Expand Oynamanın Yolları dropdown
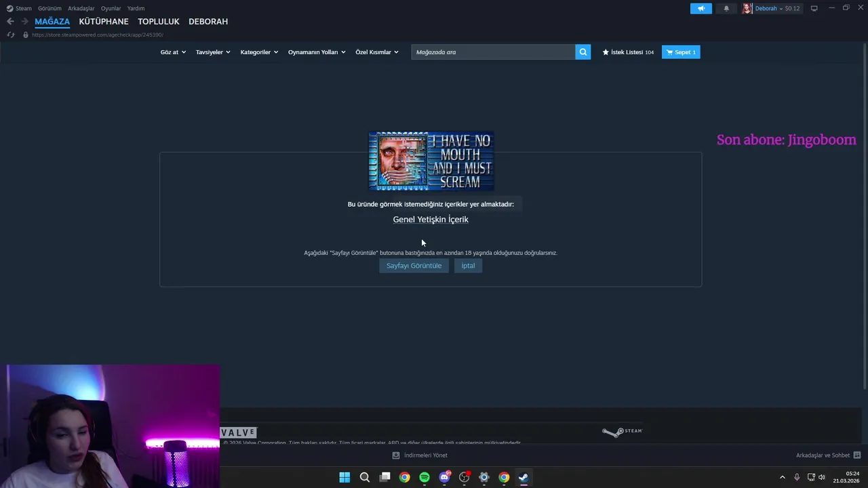This screenshot has height=488, width=868. point(317,52)
